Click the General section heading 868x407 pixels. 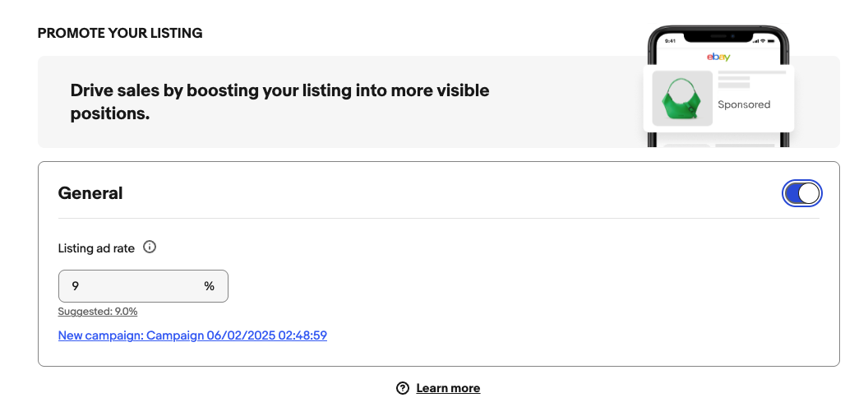pos(90,193)
